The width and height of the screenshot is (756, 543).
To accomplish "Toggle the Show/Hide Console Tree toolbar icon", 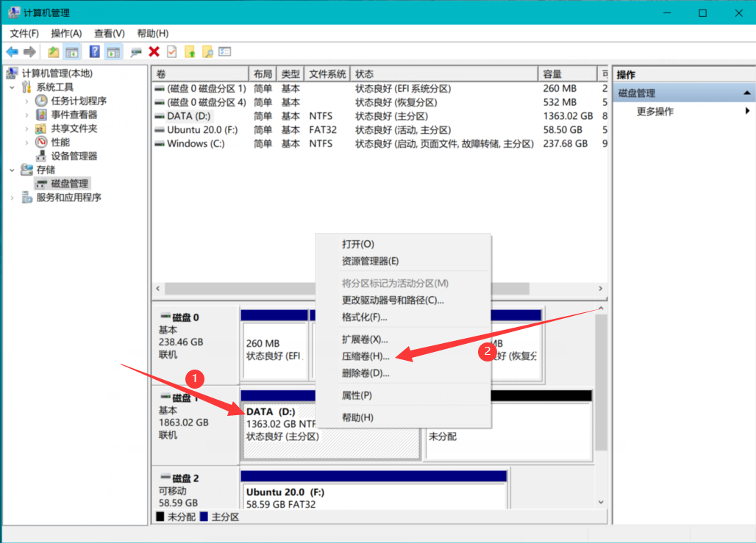I will 72,51.
